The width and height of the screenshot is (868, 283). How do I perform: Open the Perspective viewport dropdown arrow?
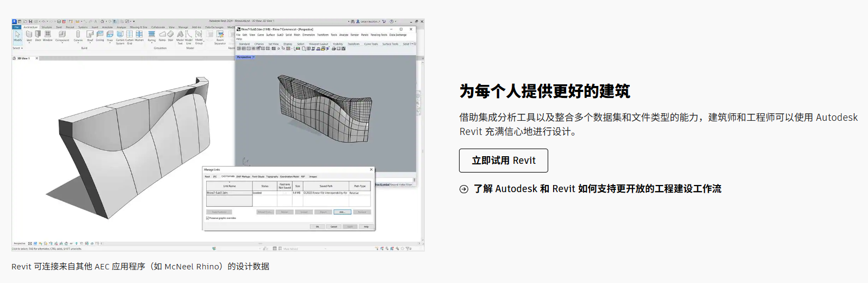(x=253, y=57)
